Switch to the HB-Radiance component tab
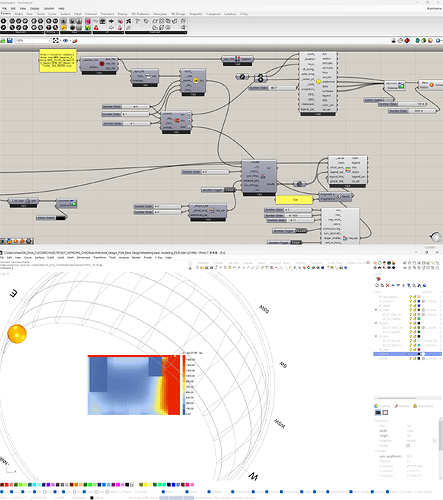This screenshot has width=443, height=500. [140, 14]
